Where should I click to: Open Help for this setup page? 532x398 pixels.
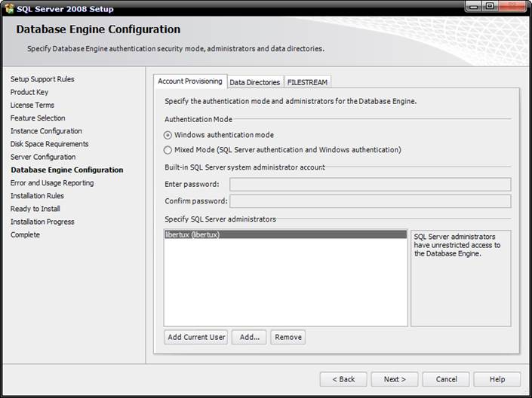pyautogui.click(x=497, y=379)
